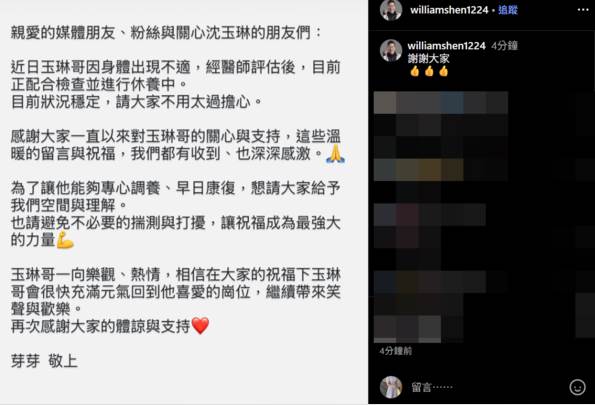Click the red heart emoji in the statement

[200, 326]
